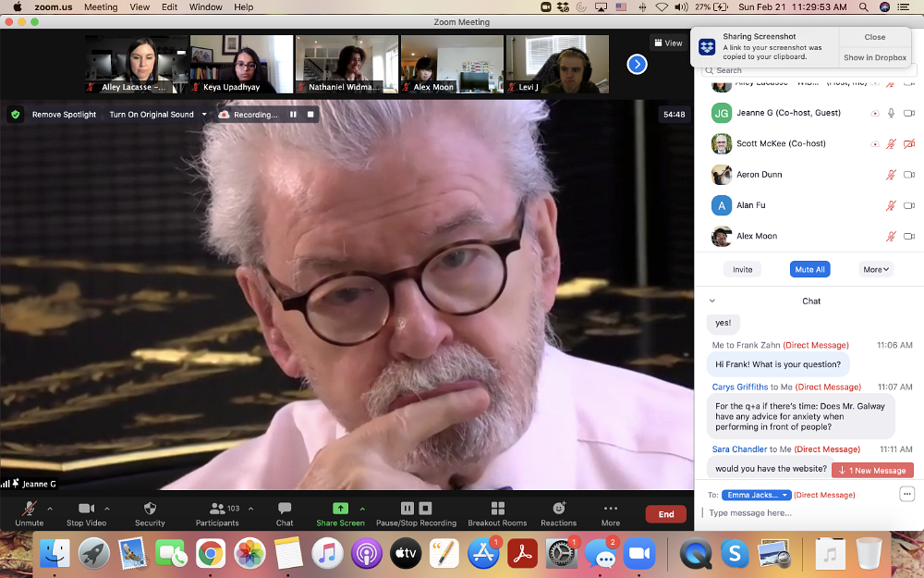This screenshot has height=578, width=924.
Task: Open video options caret beside Stop Video
Action: (x=106, y=509)
